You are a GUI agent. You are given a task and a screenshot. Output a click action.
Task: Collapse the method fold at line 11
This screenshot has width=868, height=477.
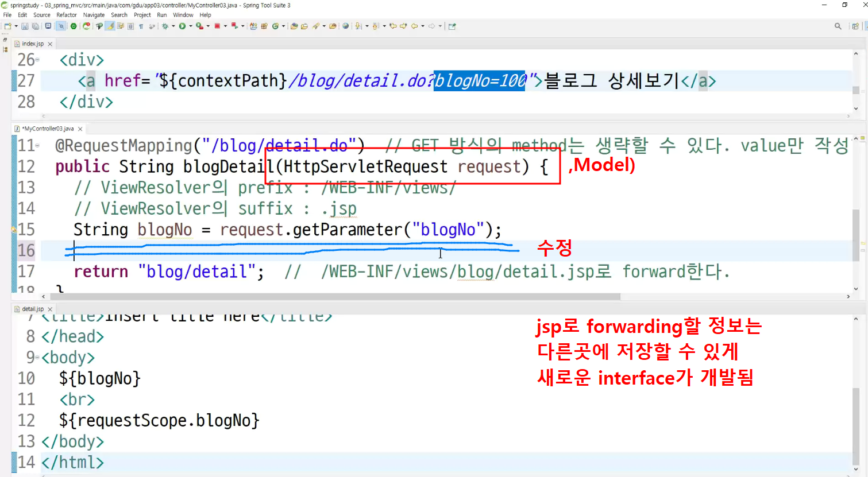coord(38,146)
